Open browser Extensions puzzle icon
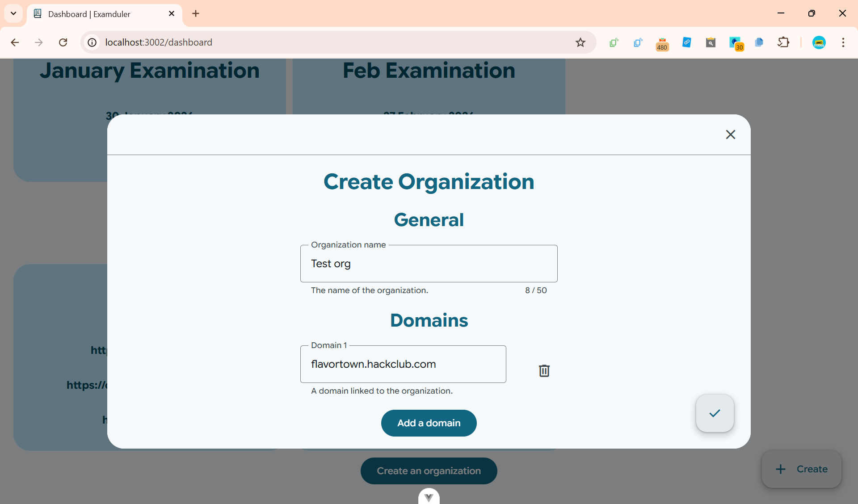This screenshot has width=858, height=504. 783,42
